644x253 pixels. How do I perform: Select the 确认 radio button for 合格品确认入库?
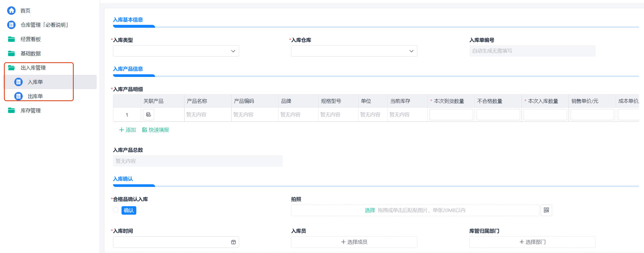click(x=116, y=210)
